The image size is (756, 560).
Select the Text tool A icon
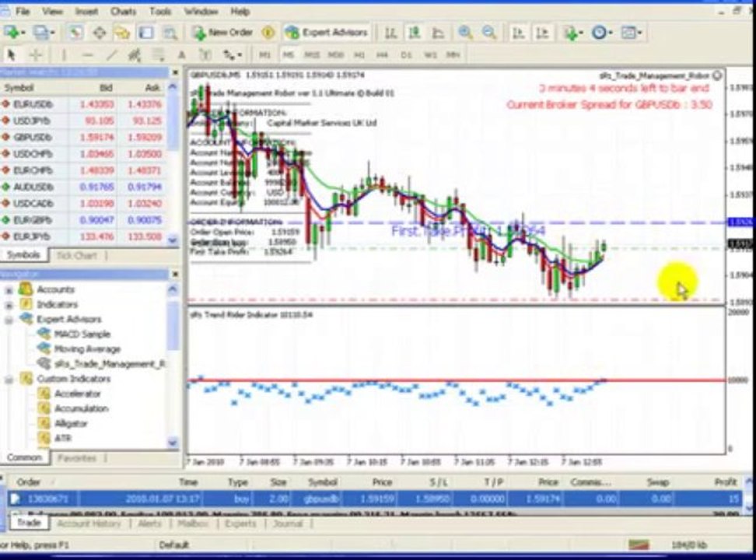point(182,55)
